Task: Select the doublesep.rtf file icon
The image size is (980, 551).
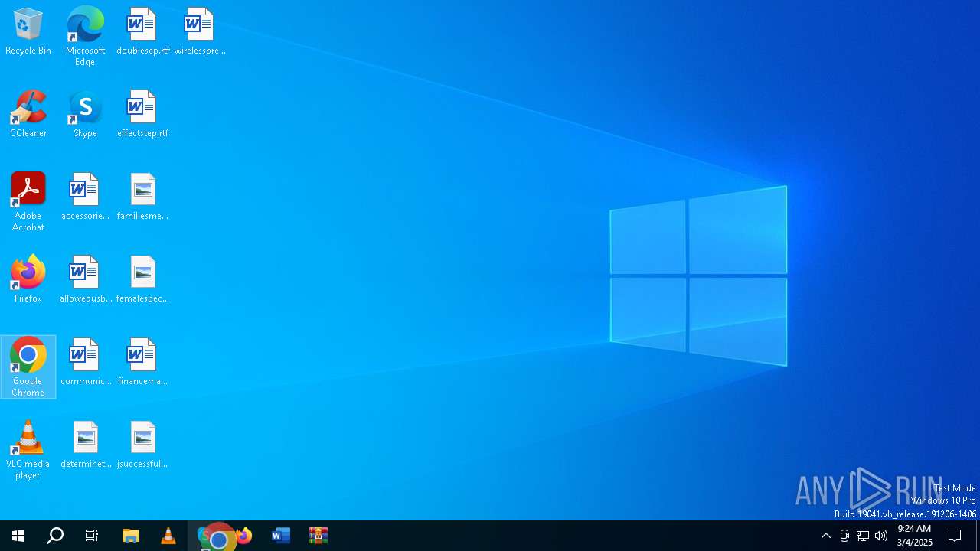Action: 142,32
